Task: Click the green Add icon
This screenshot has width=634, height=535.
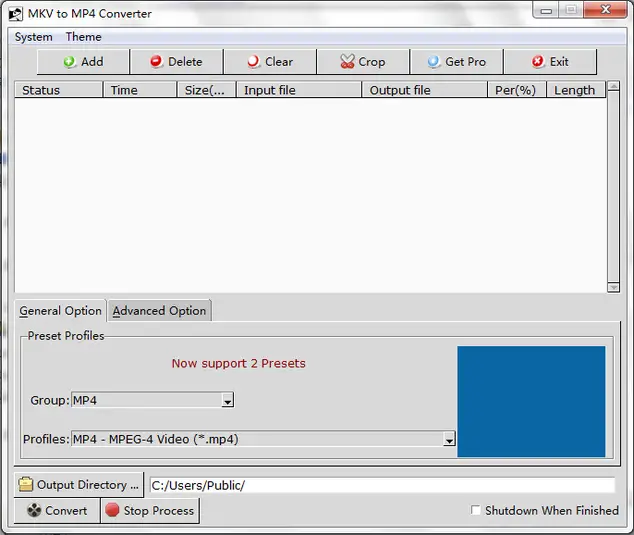Action: click(69, 62)
